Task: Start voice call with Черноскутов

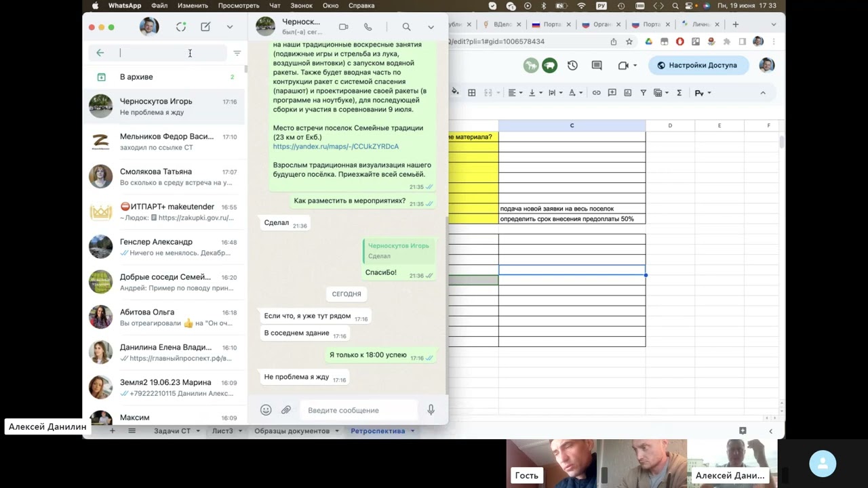Action: (x=368, y=27)
